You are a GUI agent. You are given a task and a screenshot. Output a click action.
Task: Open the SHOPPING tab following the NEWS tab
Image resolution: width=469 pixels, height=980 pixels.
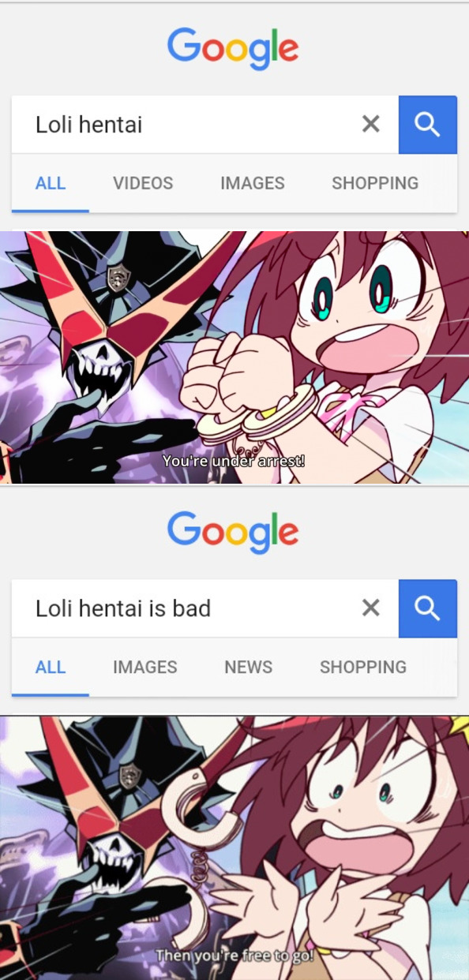click(363, 667)
